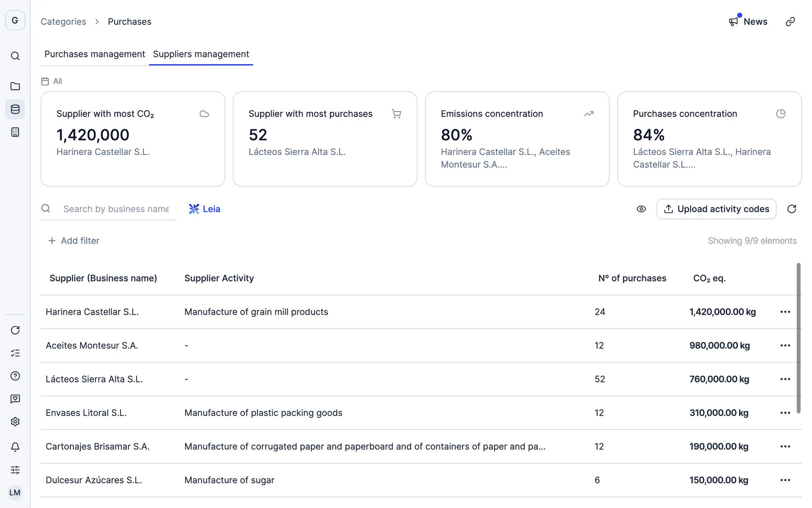Select the database icon in sidebar
Image resolution: width=812 pixels, height=508 pixels.
pos(15,109)
